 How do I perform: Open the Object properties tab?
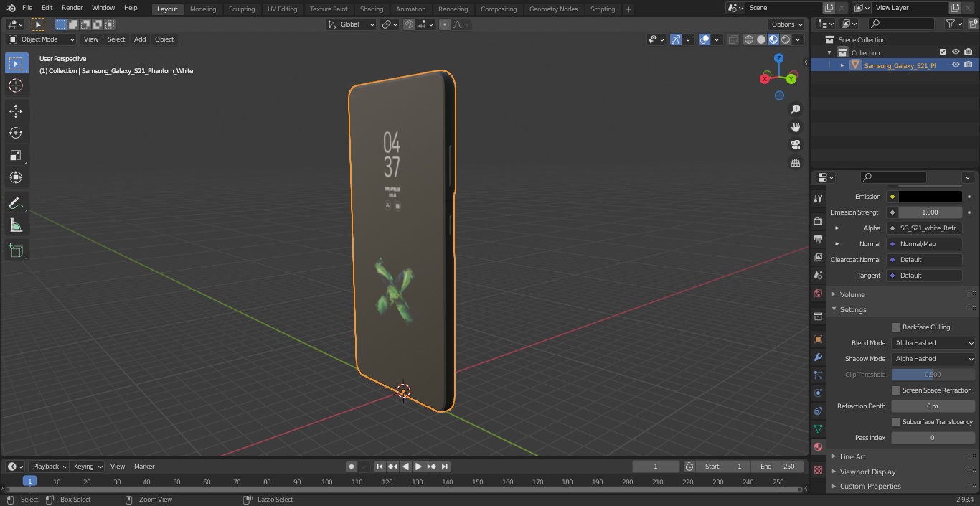818,339
